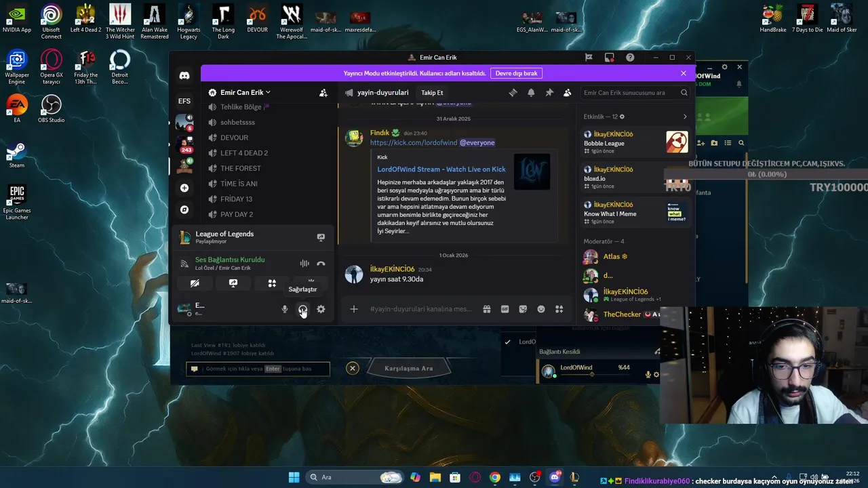
Task: Stream League of Legends via its screen icon
Action: 321,237
